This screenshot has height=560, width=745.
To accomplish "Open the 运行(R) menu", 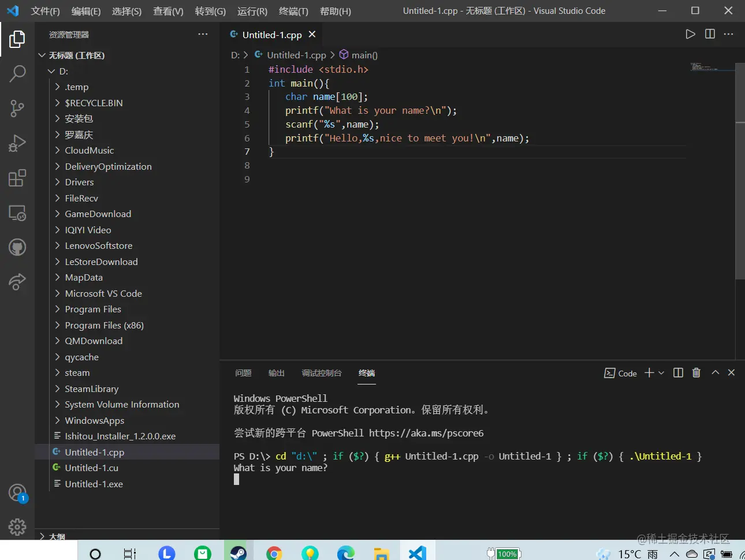I will click(252, 11).
